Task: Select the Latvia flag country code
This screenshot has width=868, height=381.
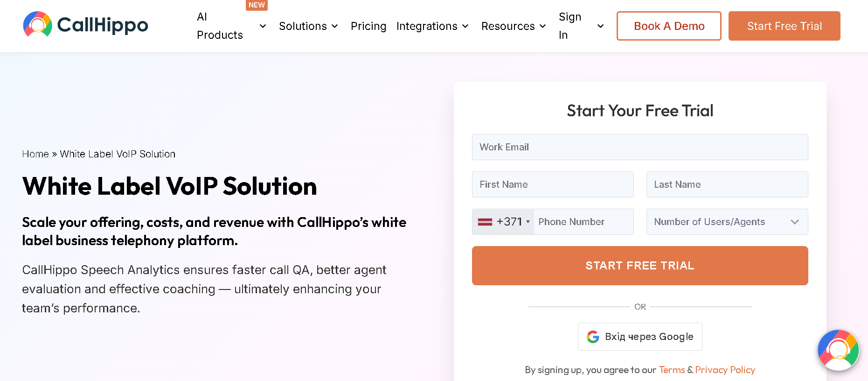Action: [x=485, y=222]
